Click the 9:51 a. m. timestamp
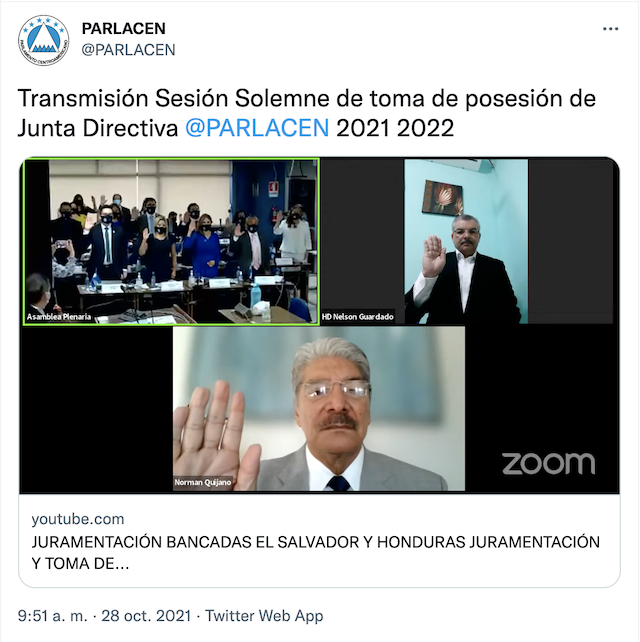Image resolution: width=640 pixels, height=642 pixels. point(52,615)
